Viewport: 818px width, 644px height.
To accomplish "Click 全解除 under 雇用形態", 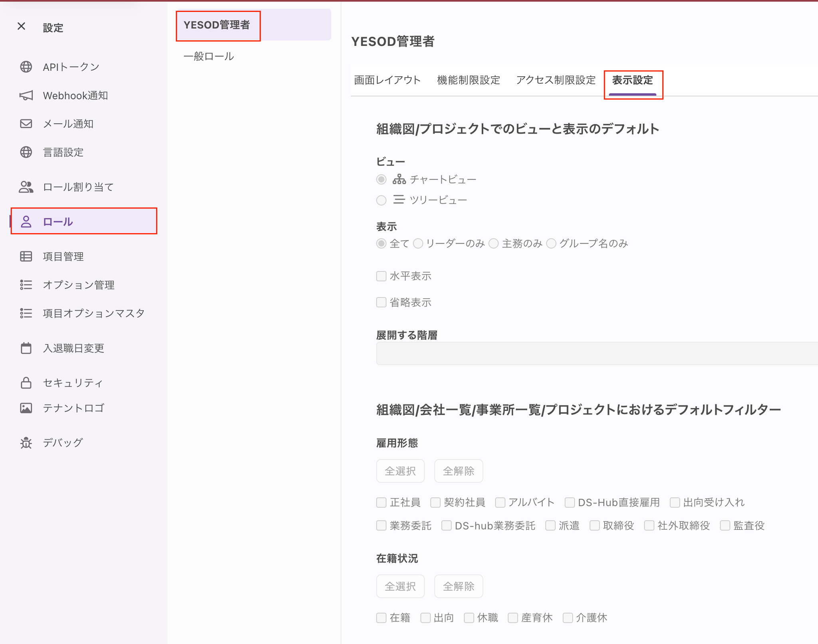I will pyautogui.click(x=459, y=471).
